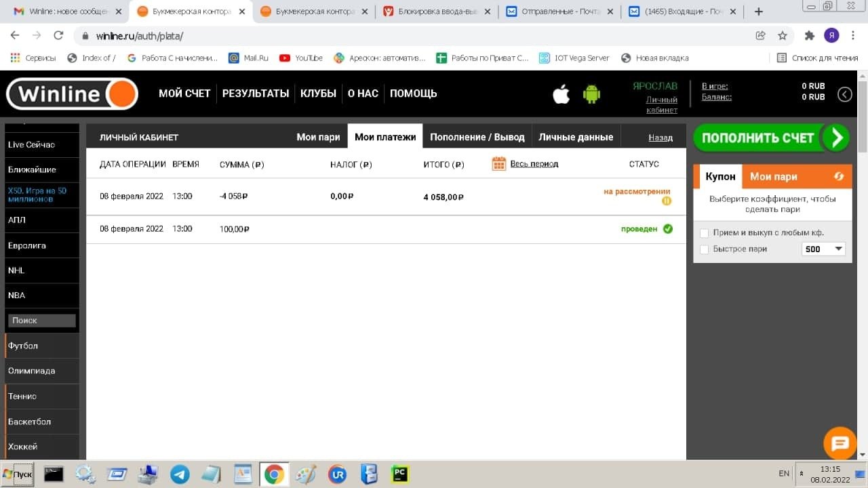Bookmark this page with star icon
The image size is (868, 488).
click(x=783, y=36)
